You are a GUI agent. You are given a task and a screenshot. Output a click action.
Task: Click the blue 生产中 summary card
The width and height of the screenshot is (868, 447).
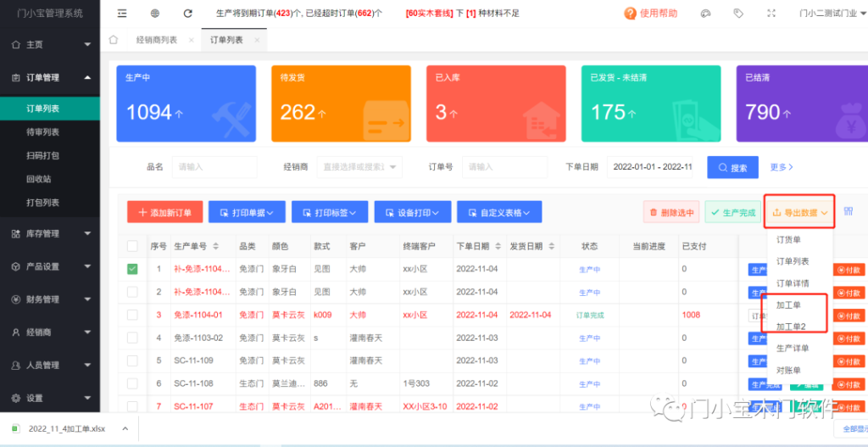tap(186, 103)
